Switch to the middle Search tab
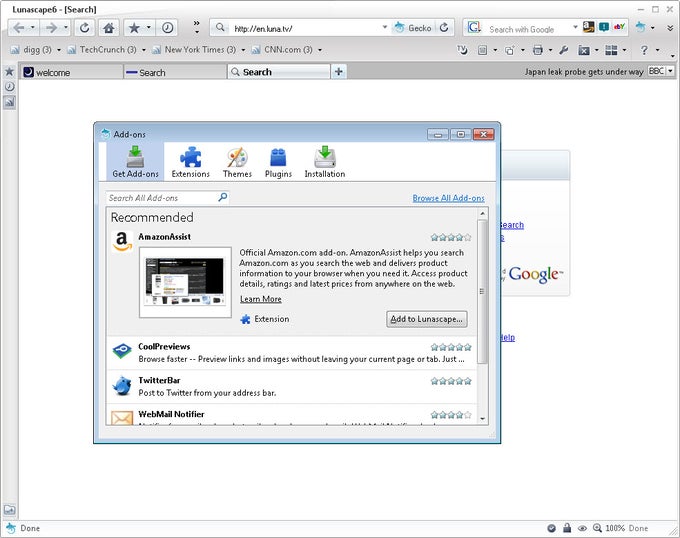 [175, 72]
